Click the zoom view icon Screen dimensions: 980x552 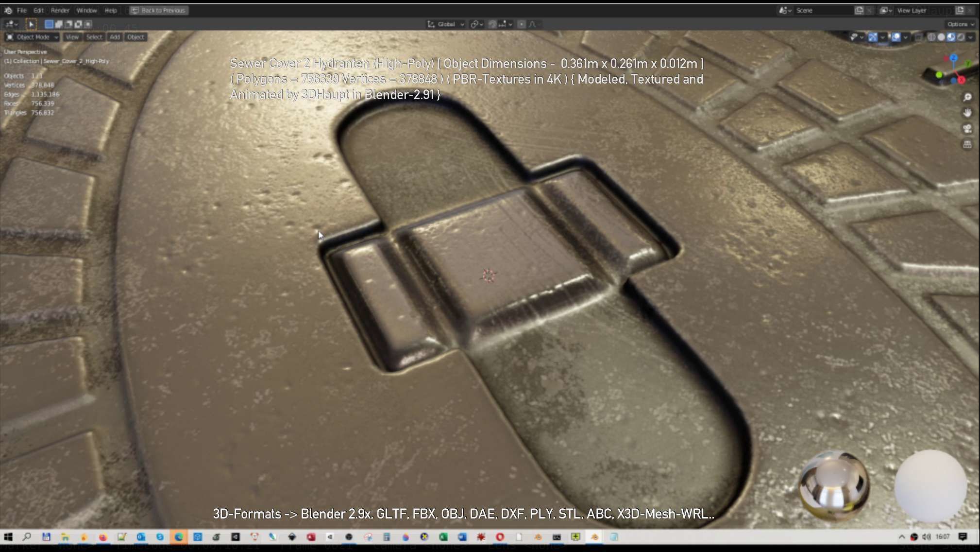pos(967,97)
